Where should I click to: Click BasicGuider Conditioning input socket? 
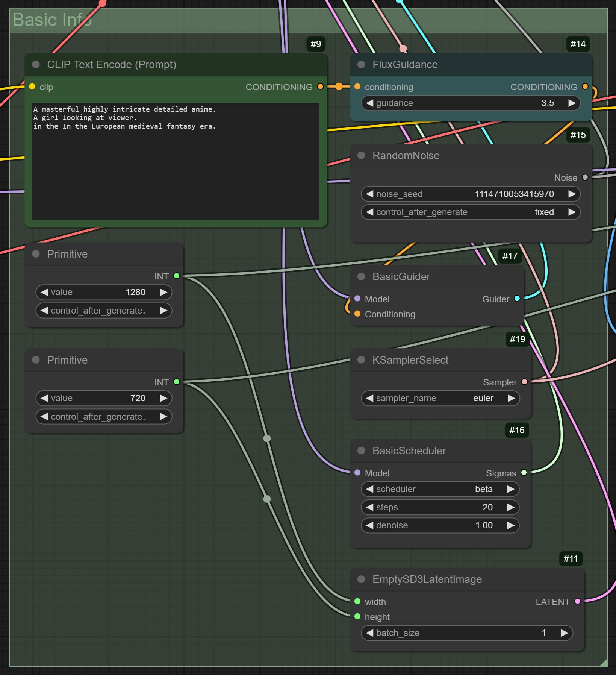tap(357, 314)
